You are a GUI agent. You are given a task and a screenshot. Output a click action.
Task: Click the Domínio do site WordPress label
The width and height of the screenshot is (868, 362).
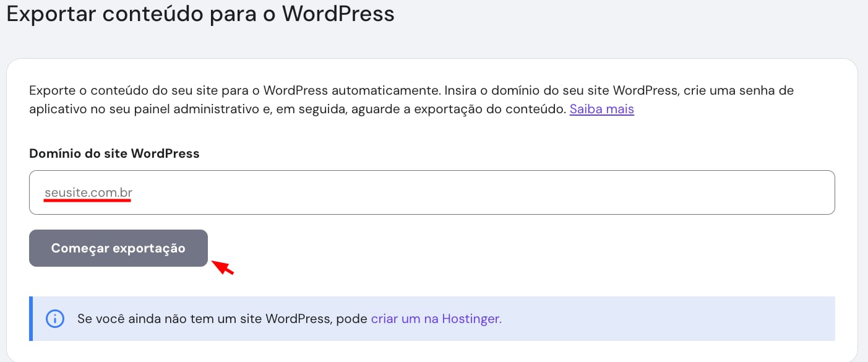pos(114,153)
